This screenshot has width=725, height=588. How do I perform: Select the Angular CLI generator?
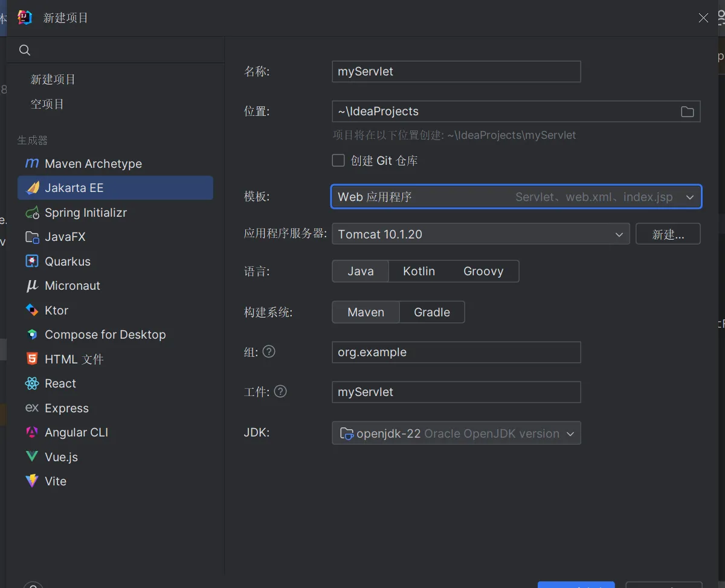[x=115, y=432]
